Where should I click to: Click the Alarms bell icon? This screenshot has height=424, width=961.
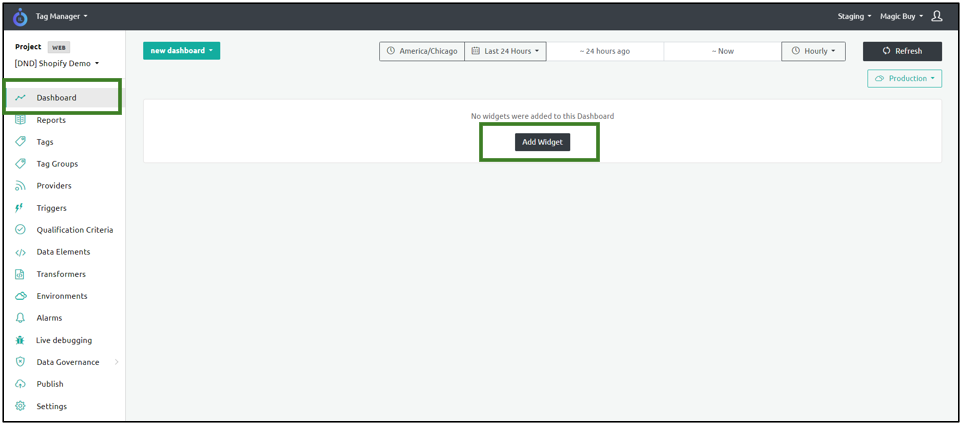pos(20,318)
